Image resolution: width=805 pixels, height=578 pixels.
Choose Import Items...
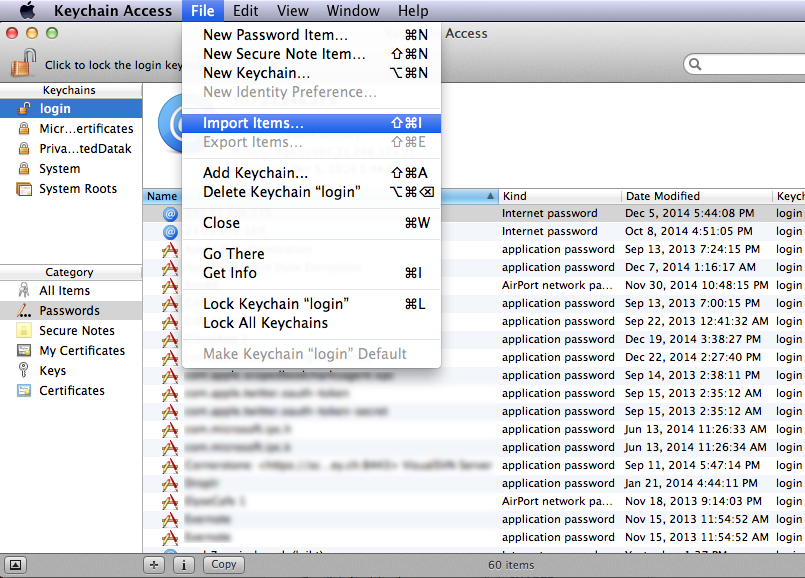coord(311,123)
